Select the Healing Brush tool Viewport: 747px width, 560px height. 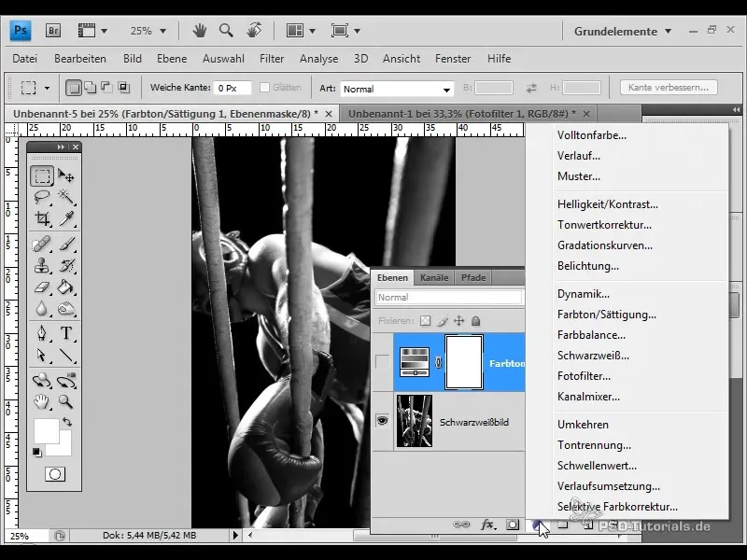(42, 245)
